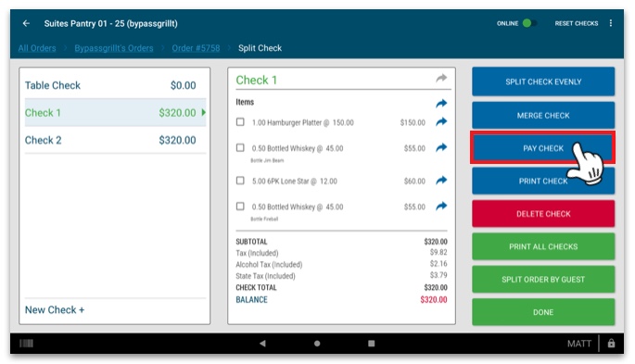Screen dimensions: 635x364
Task: Check the Hamburger Platter checkbox
Action: pyautogui.click(x=240, y=121)
